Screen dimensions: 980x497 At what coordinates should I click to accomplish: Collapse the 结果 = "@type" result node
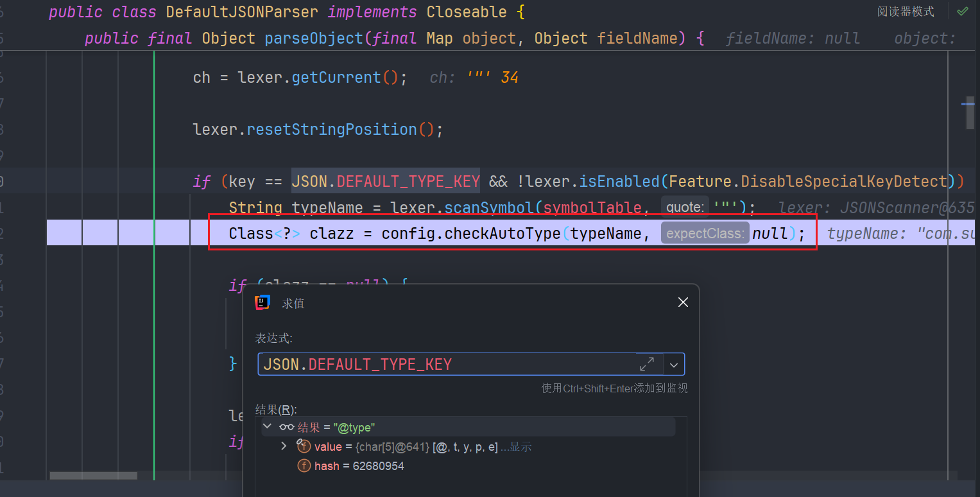coord(267,427)
